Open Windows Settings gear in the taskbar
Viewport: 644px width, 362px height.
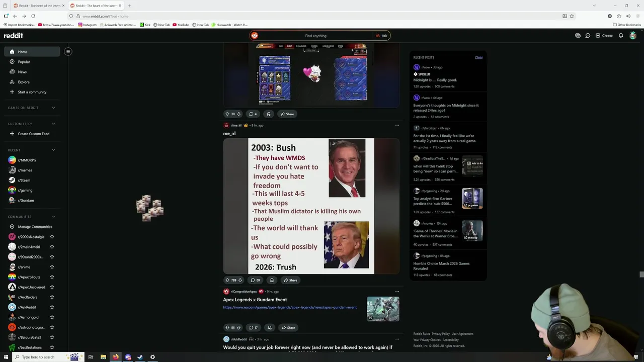click(x=152, y=357)
